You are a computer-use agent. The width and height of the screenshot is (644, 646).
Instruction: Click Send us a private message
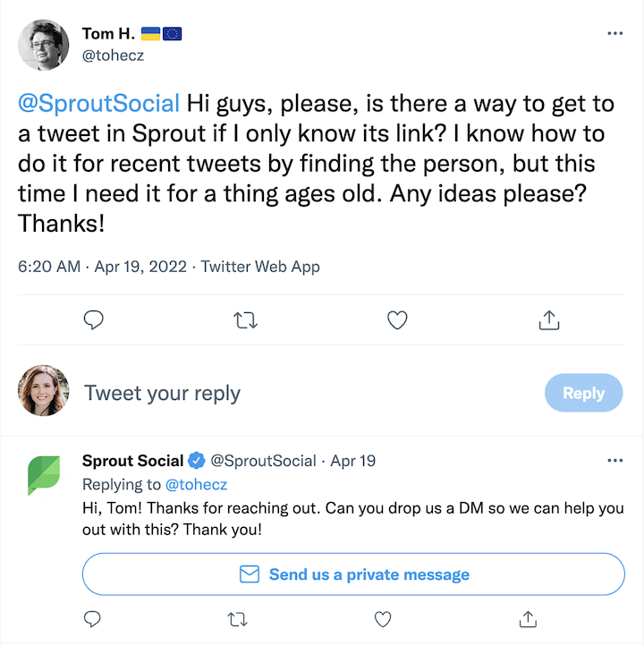pos(353,574)
